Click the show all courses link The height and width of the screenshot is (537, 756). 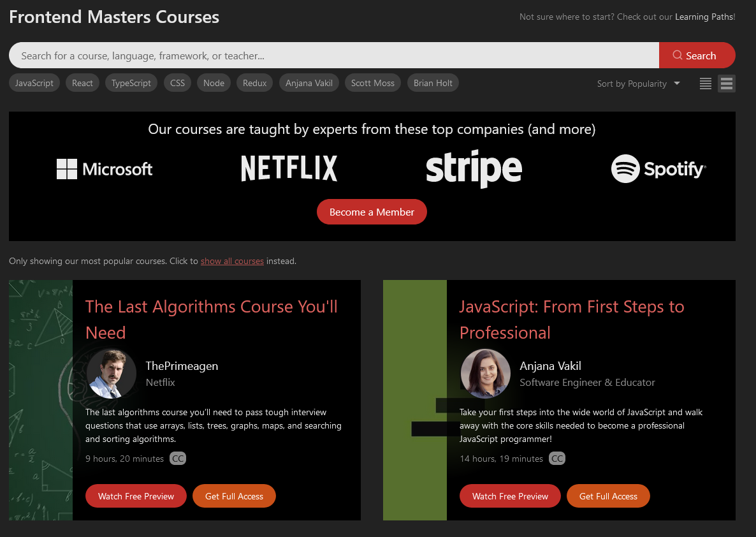232,261
